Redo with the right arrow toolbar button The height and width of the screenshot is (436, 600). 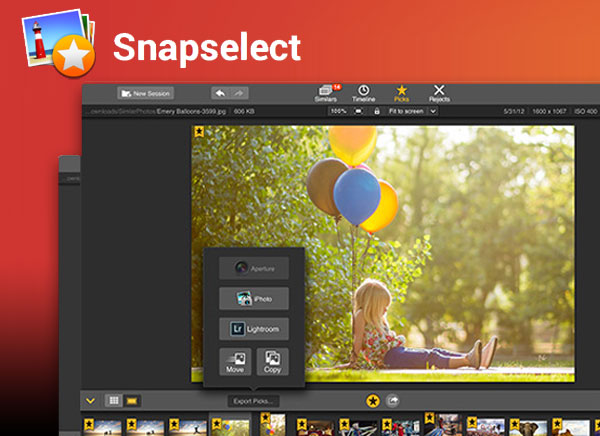[239, 93]
